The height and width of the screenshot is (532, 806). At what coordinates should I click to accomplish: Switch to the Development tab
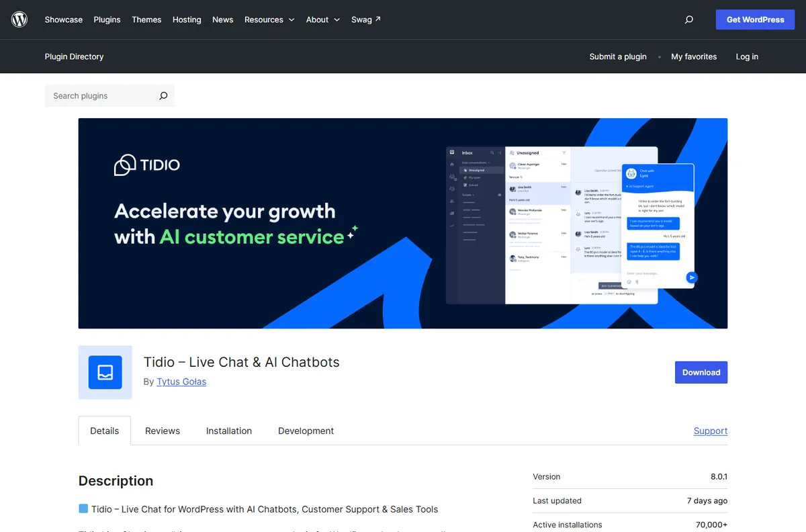[x=306, y=431]
